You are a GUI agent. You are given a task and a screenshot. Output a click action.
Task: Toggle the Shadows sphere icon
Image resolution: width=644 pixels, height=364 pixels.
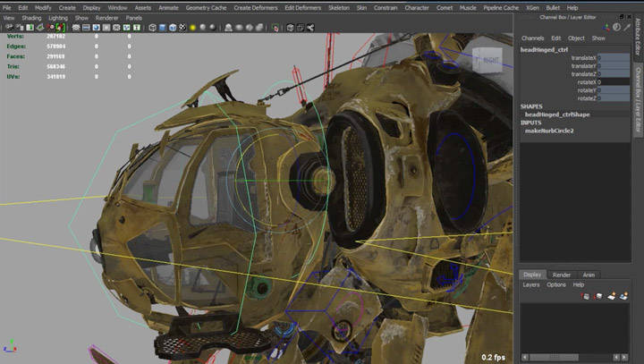(202, 28)
